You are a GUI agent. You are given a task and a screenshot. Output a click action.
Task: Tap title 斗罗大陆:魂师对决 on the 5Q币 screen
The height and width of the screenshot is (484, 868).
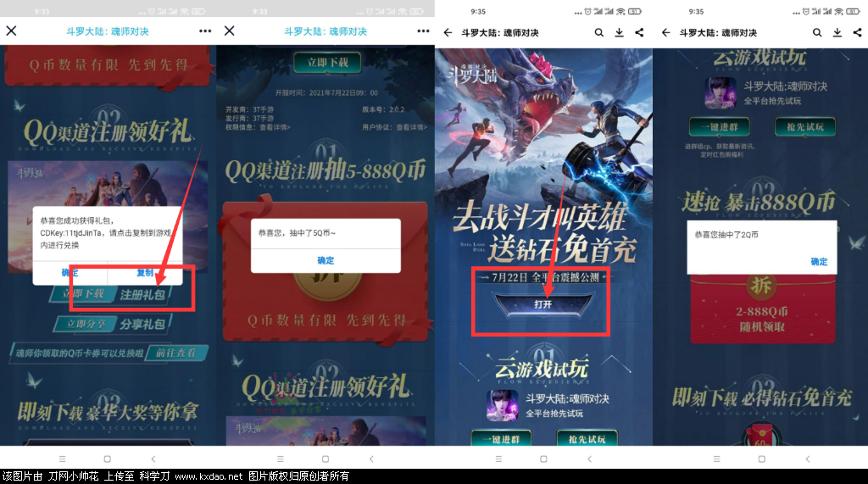click(x=325, y=31)
